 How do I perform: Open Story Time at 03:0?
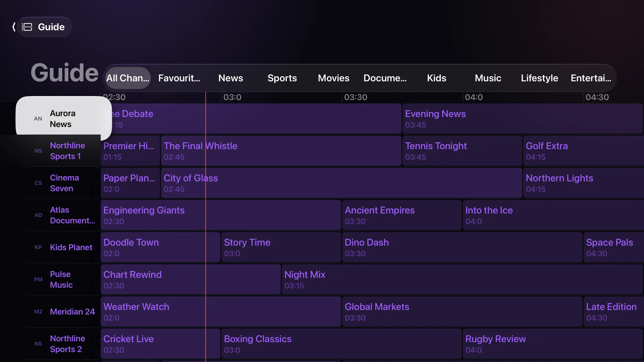click(281, 247)
